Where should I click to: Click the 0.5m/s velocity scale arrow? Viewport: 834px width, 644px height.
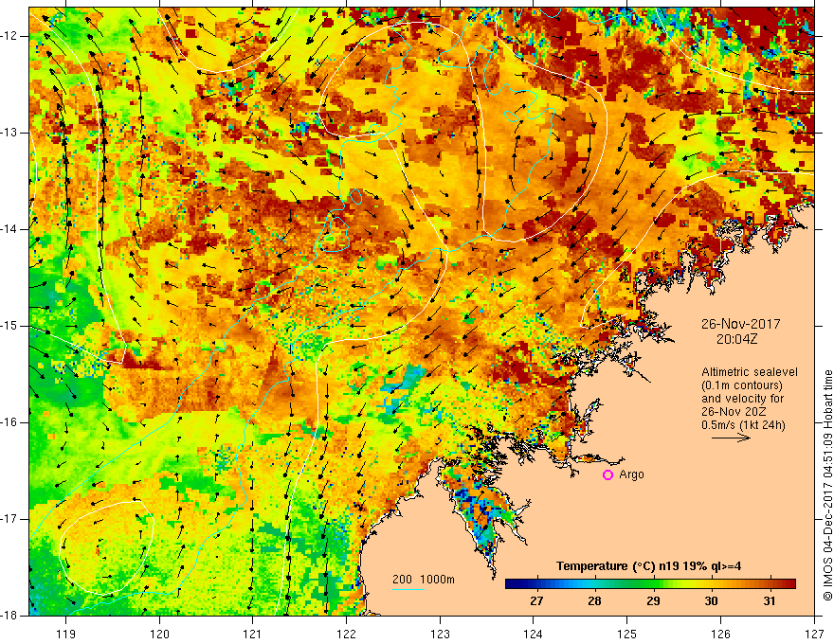pyautogui.click(x=731, y=438)
